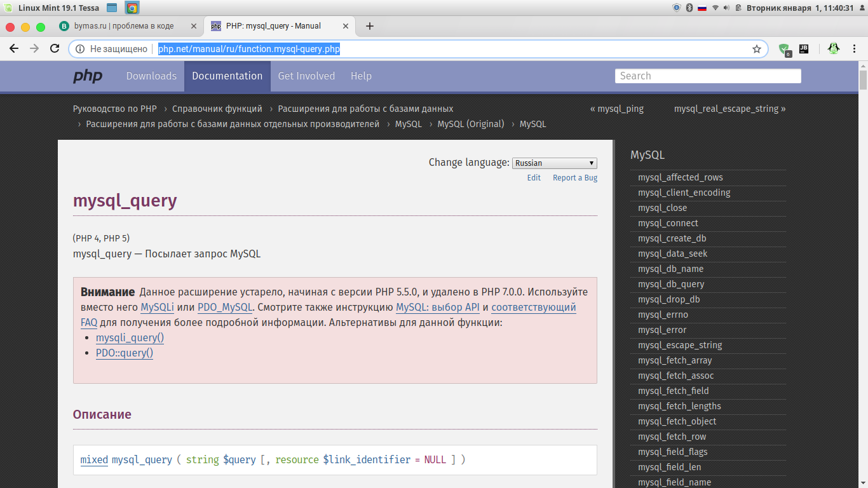868x488 pixels.
Task: Bookmark this page with the star icon
Action: click(756, 49)
